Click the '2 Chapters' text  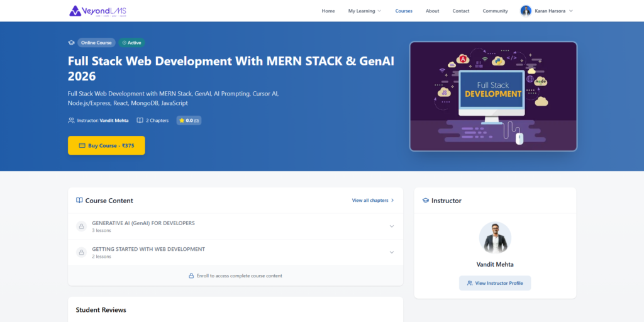(x=157, y=120)
